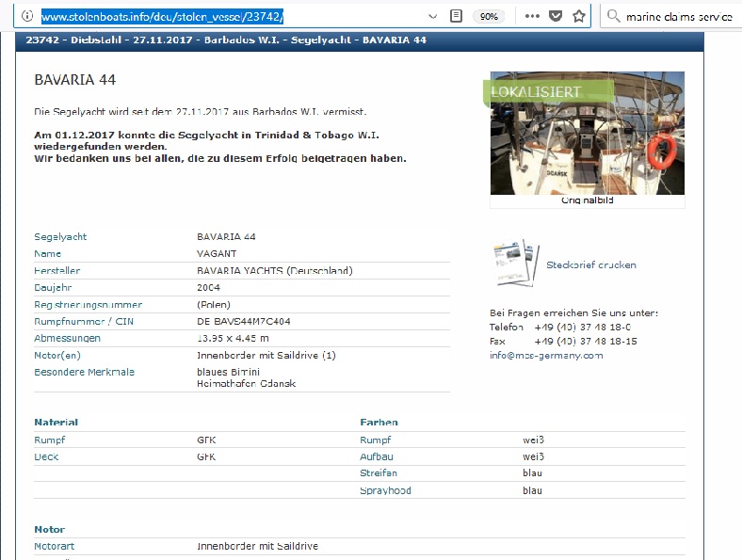Click the search magnifier icon
This screenshot has height=560, width=742.
(613, 16)
